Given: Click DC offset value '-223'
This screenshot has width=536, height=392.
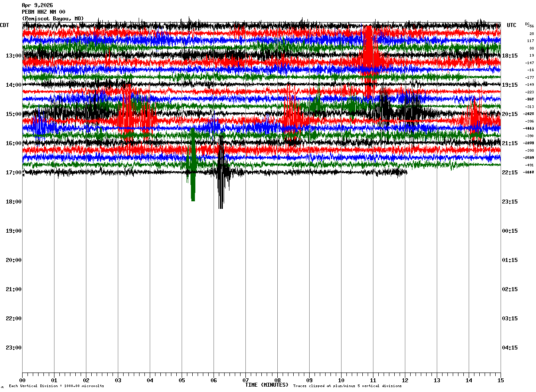Looking at the screenshot, I should pyautogui.click(x=530, y=92).
